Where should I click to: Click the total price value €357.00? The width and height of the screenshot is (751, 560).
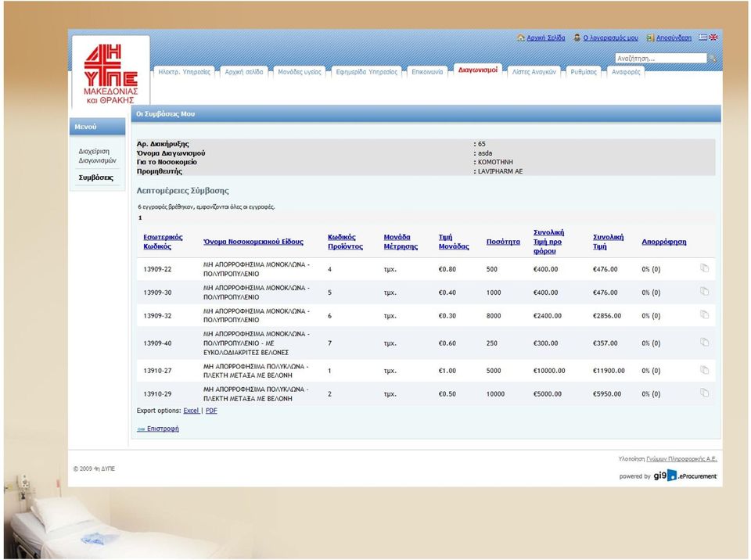[605, 343]
